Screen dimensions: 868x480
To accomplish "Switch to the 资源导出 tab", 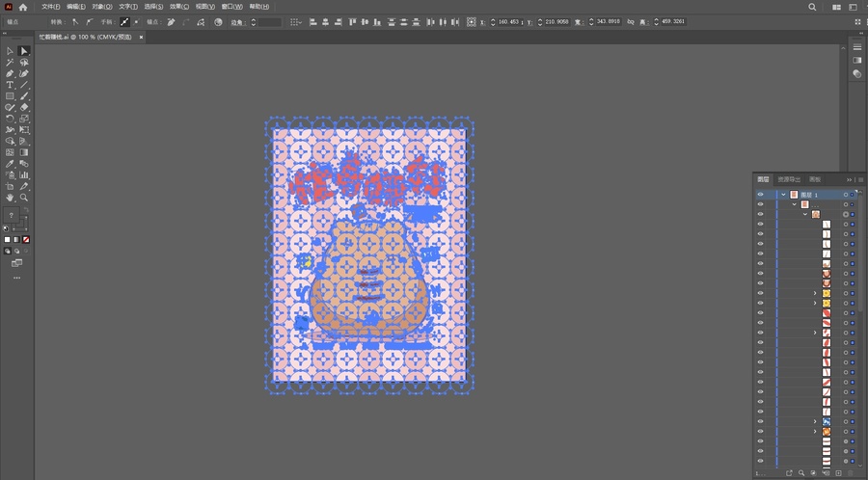I will point(789,179).
